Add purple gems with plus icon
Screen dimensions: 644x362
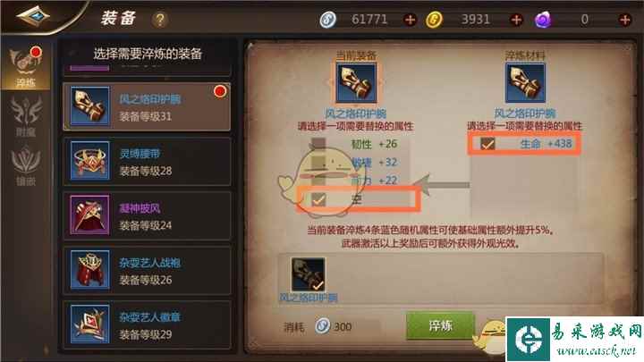625,20
